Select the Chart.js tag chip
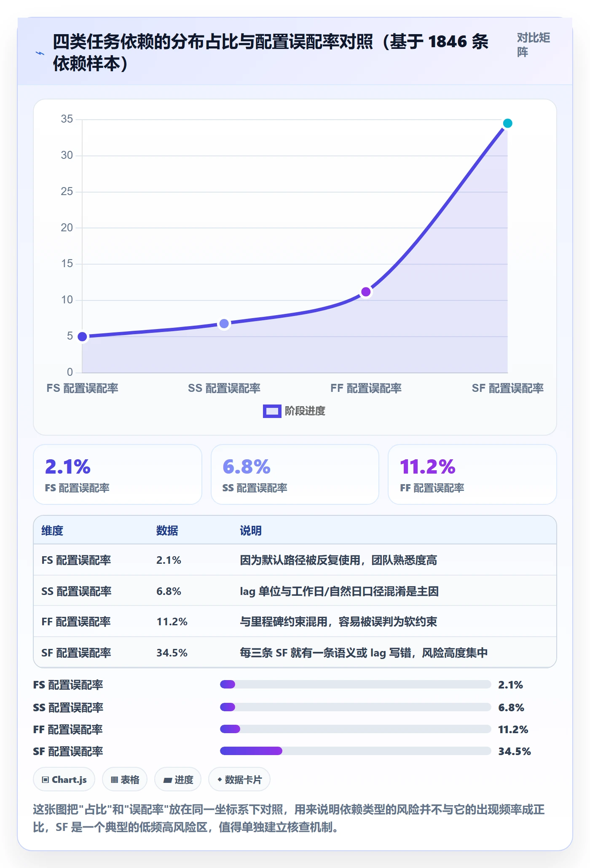Image resolution: width=590 pixels, height=868 pixels. (64, 780)
